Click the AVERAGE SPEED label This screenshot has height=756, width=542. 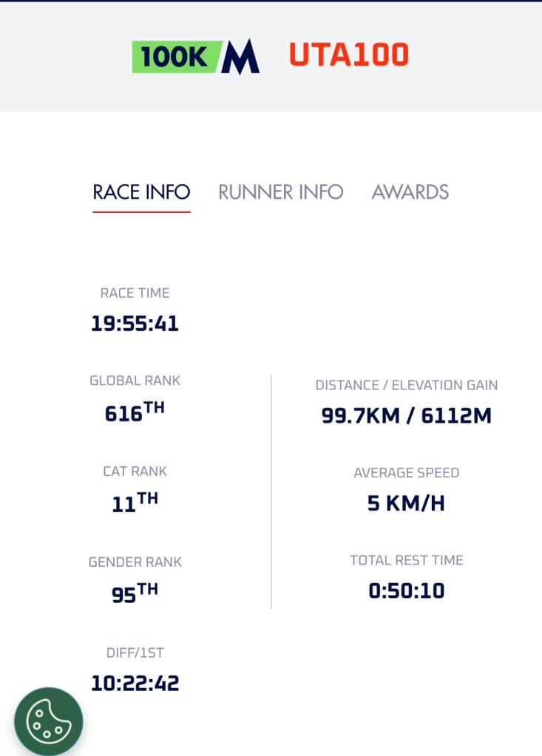tap(407, 473)
